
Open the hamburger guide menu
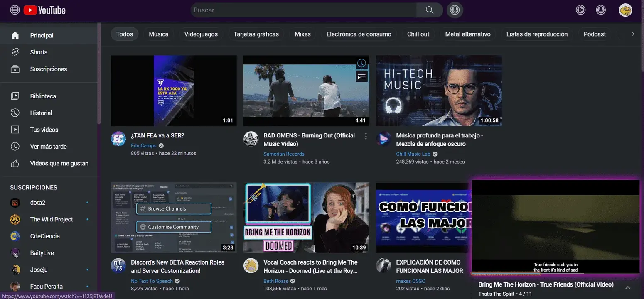15,10
